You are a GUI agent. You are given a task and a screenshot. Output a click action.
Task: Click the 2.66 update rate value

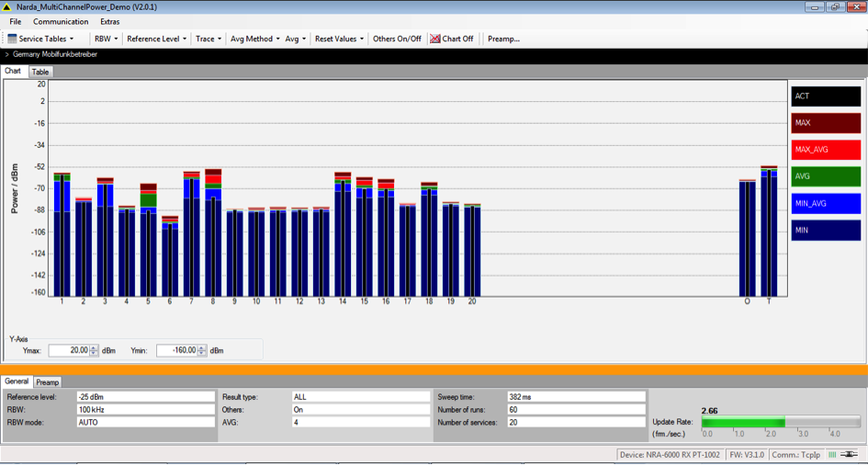click(710, 411)
